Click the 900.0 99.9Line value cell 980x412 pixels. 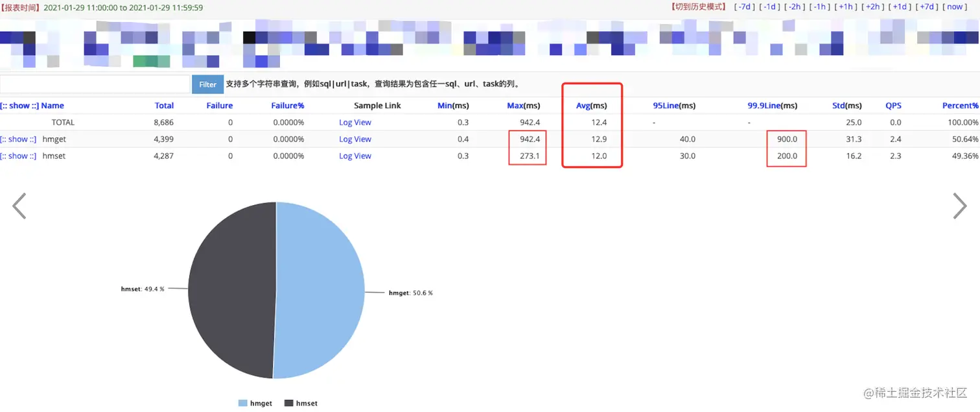pos(787,139)
